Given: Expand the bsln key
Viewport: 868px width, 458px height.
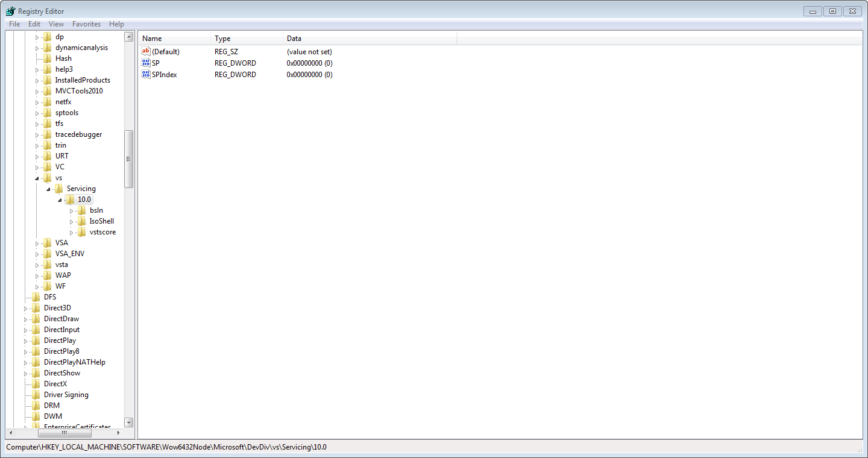Looking at the screenshot, I should coord(71,210).
